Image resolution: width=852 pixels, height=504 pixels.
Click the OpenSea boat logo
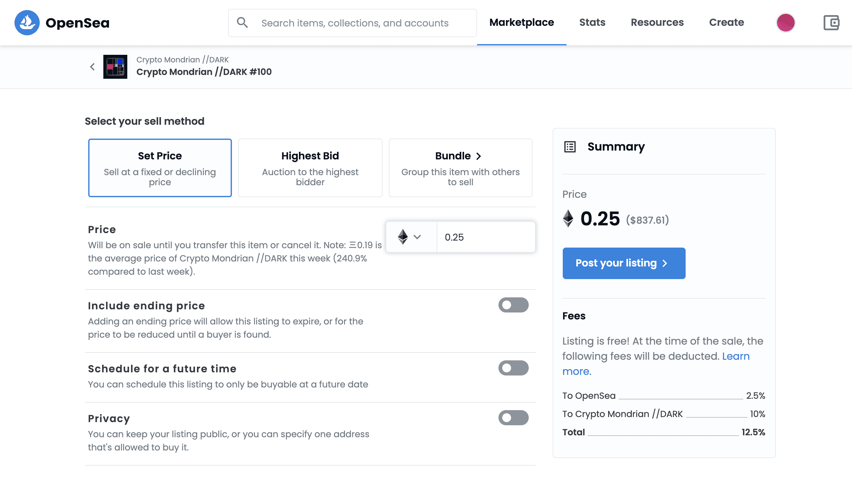[x=27, y=22]
